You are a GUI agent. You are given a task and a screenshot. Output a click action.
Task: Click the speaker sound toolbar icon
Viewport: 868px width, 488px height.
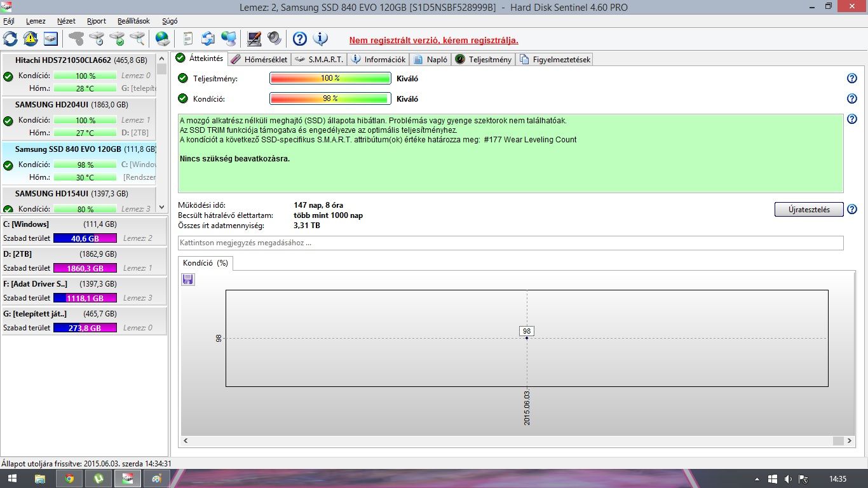tap(275, 39)
